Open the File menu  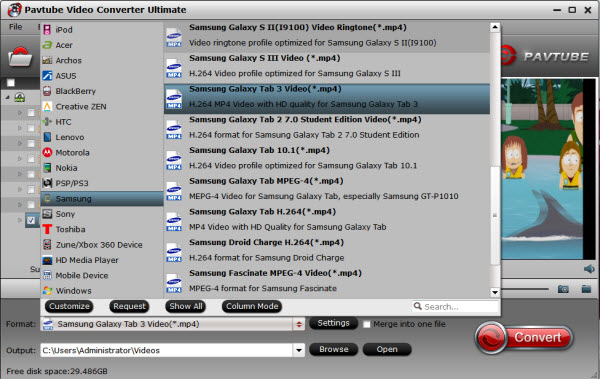(16, 27)
